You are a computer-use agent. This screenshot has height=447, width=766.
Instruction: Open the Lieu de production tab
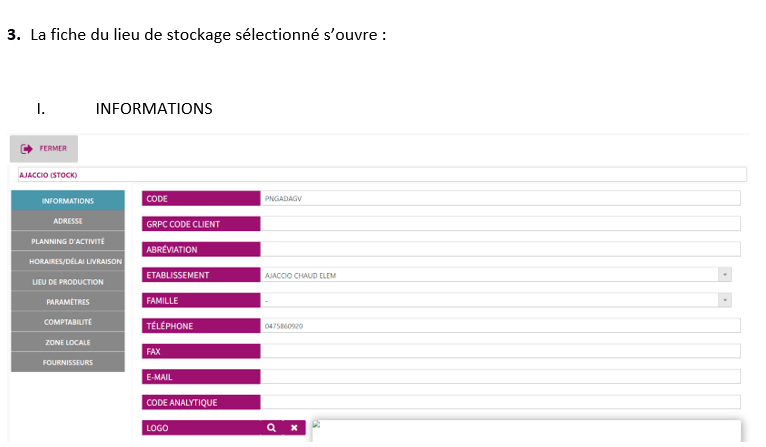pyautogui.click(x=68, y=282)
